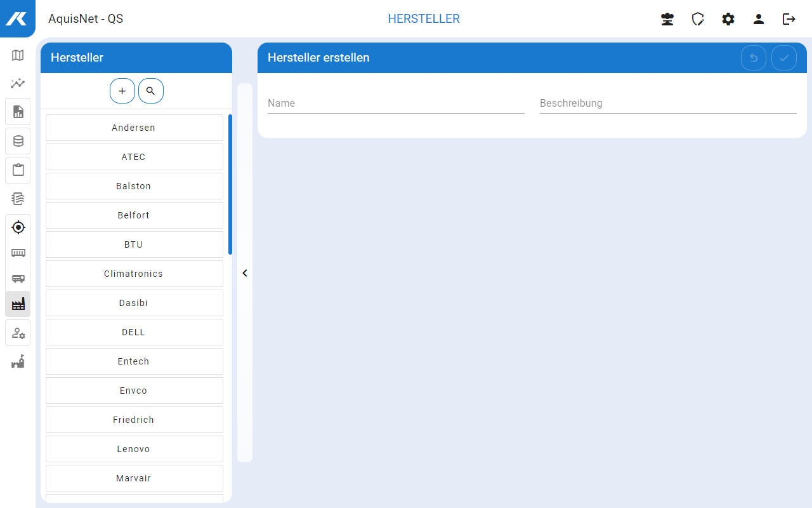Confirm Hersteller creation with checkmark
Viewport: 812px width, 508px height.
coord(784,58)
